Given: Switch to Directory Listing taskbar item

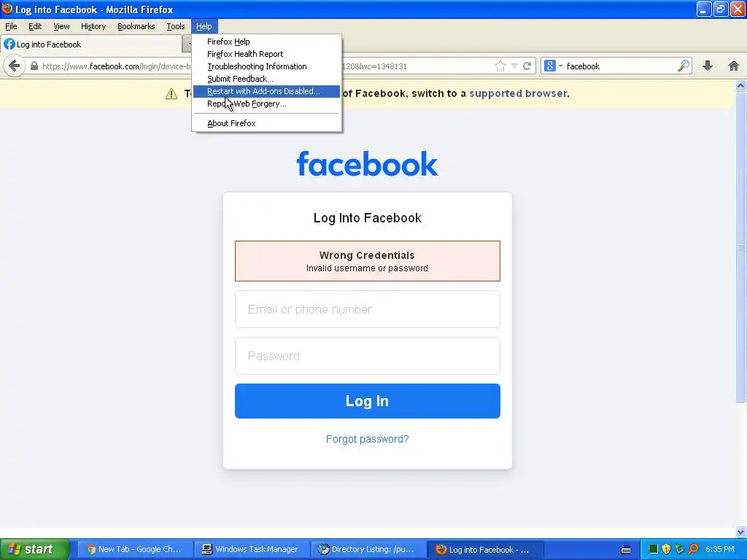Looking at the screenshot, I should pos(368,549).
